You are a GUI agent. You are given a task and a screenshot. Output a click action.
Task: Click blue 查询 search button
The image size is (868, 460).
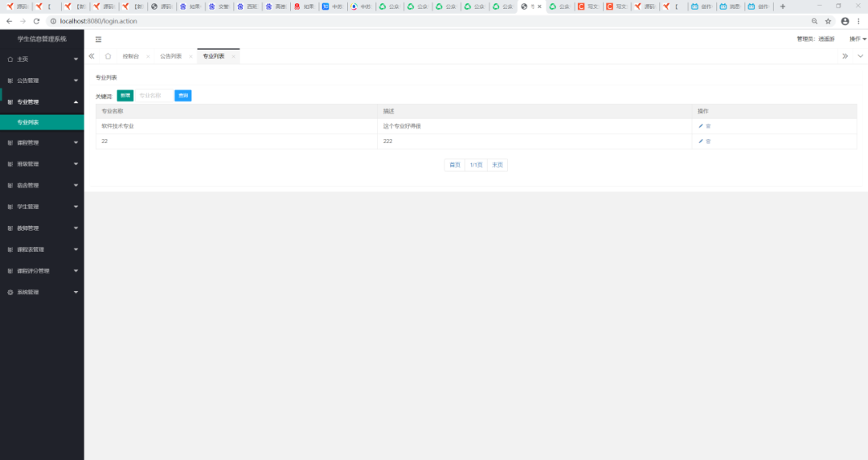click(x=183, y=96)
